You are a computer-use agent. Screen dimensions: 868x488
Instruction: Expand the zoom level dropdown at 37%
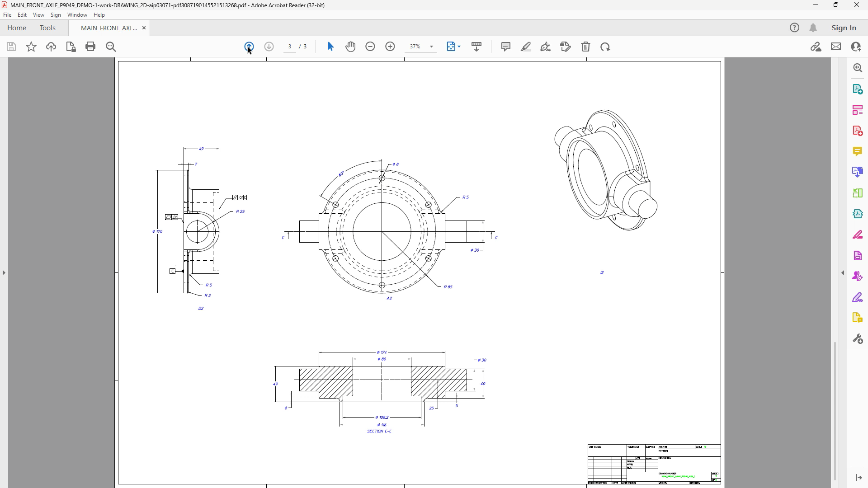pos(431,47)
